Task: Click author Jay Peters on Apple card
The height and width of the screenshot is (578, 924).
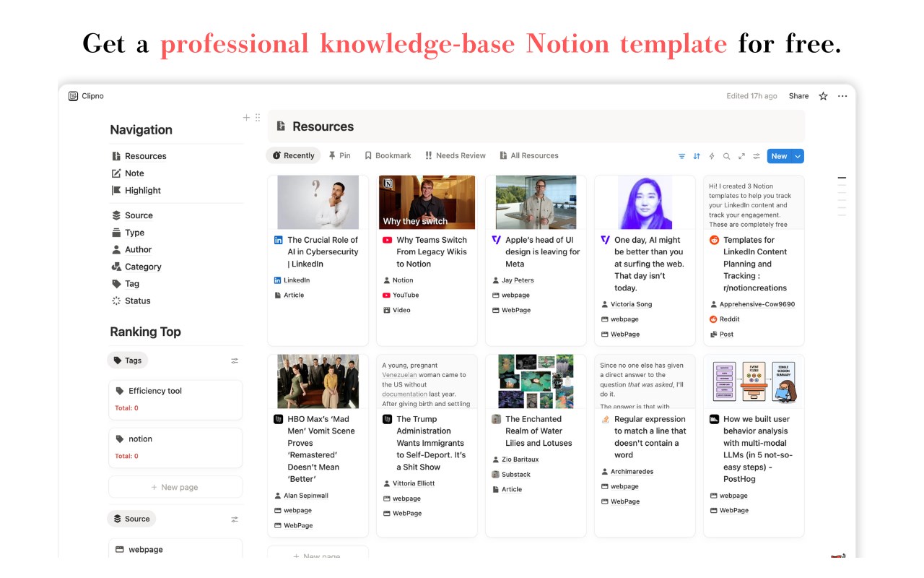Action: 518,280
